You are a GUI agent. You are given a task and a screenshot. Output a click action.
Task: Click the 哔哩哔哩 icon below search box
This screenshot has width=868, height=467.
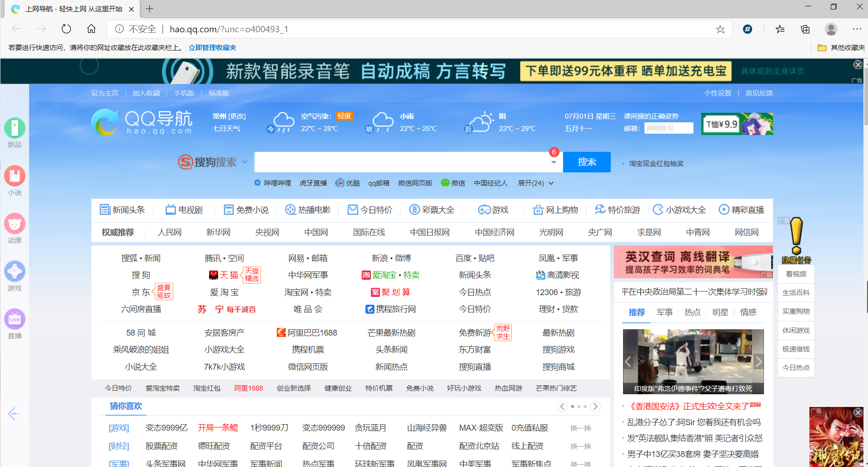pos(257,183)
